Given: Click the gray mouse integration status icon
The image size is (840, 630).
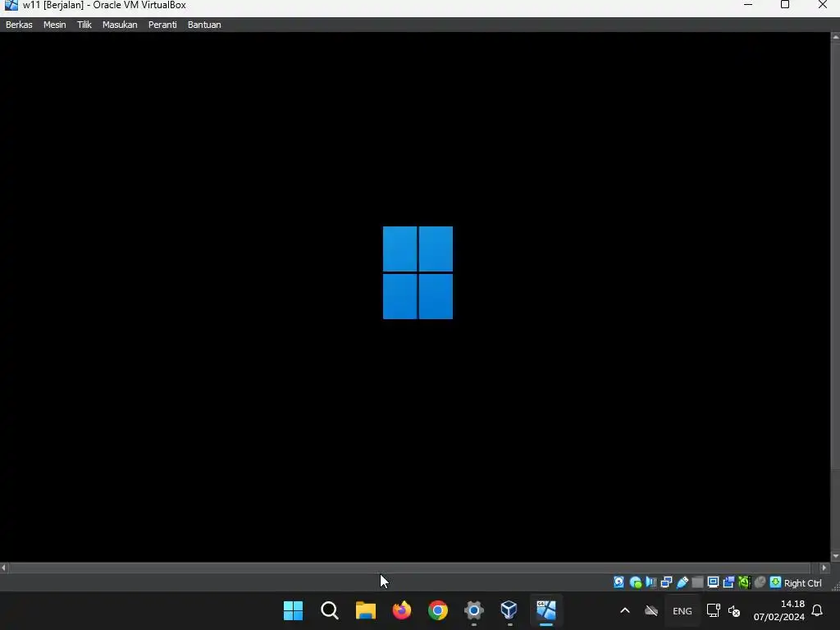Looking at the screenshot, I should click(x=760, y=582).
